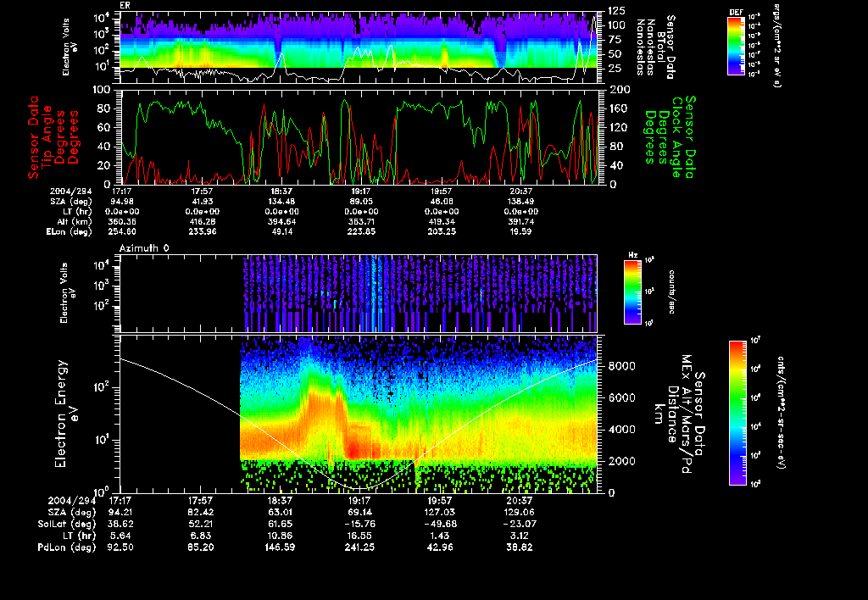Select the SZA value 82.42
Viewport: 868px width, 600px height.
pyautogui.click(x=200, y=512)
